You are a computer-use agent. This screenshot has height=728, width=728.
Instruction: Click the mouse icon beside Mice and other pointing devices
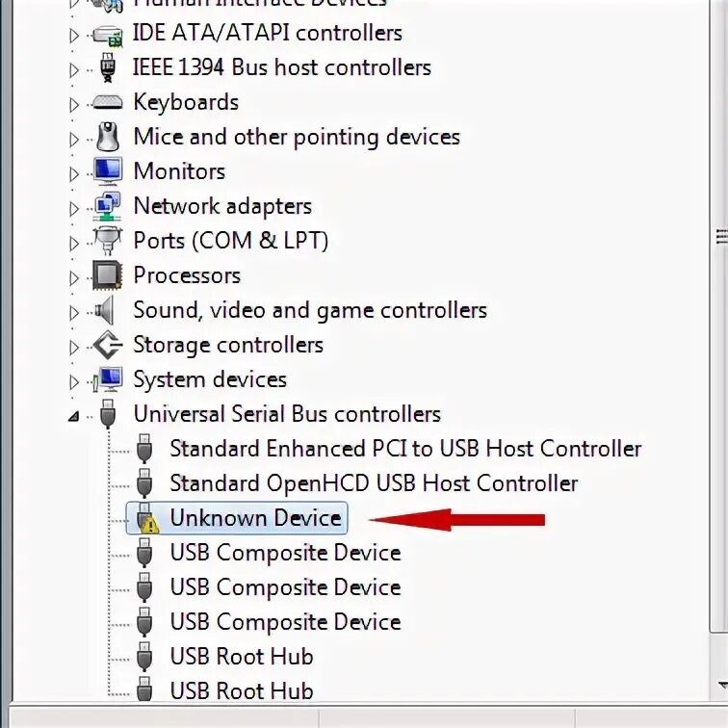point(107,137)
